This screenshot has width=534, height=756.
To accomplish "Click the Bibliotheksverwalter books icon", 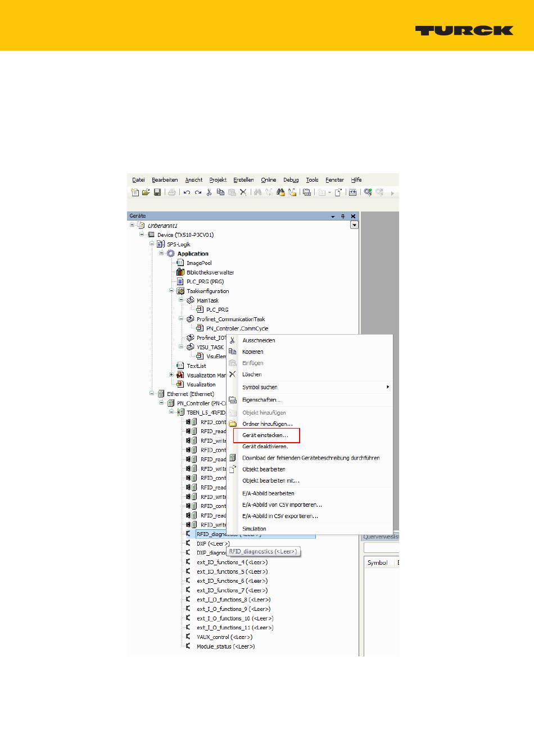I will tap(180, 272).
